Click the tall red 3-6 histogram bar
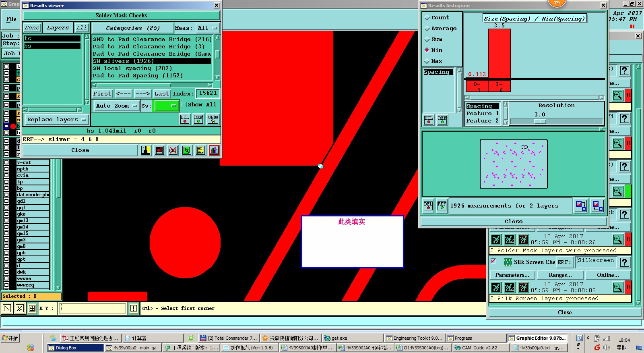 (x=499, y=53)
